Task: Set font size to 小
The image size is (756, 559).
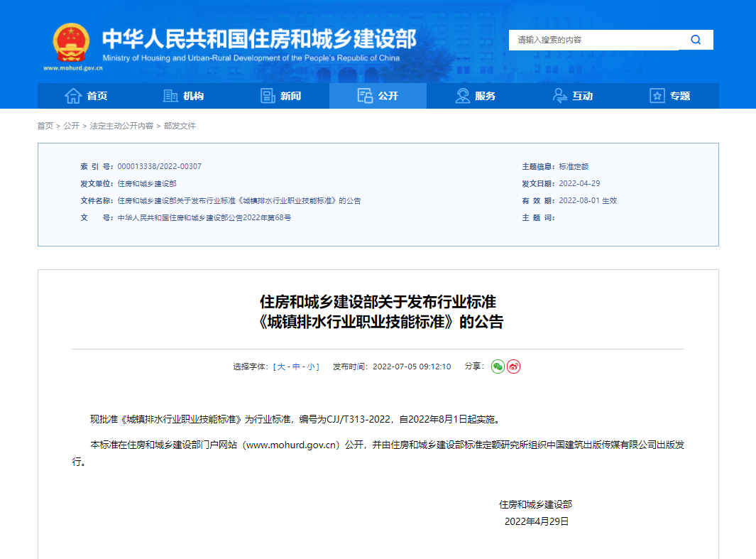Action: tap(311, 367)
